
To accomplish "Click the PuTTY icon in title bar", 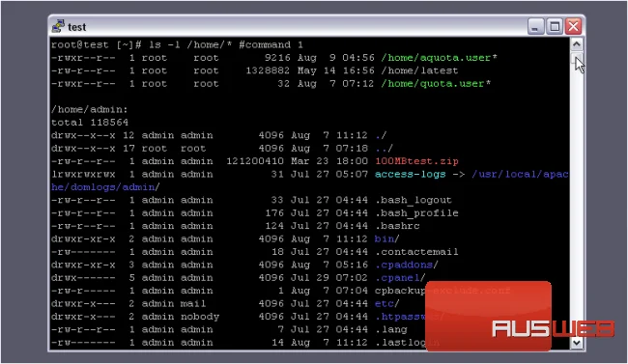I will 58,26.
